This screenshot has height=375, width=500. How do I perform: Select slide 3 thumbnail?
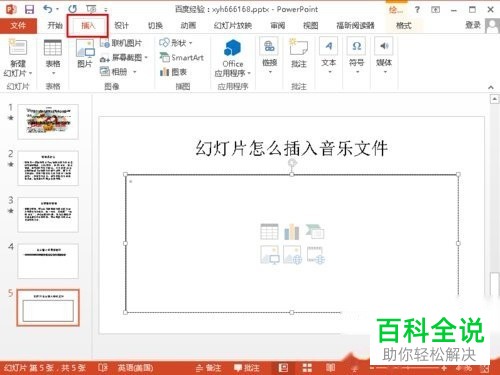(48, 215)
